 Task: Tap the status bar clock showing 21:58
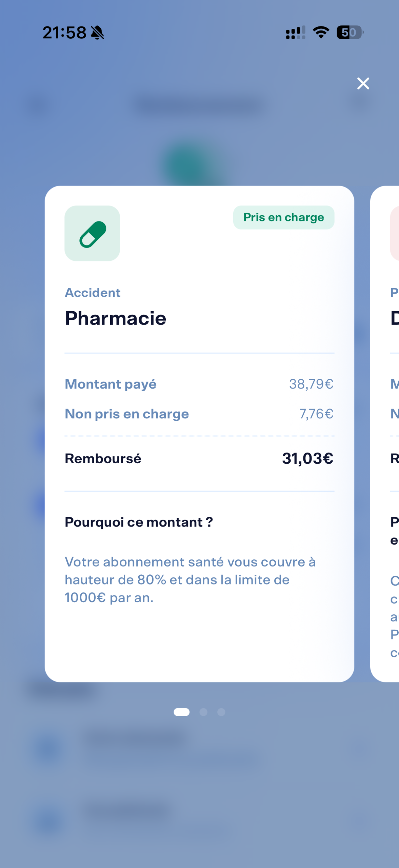click(64, 33)
